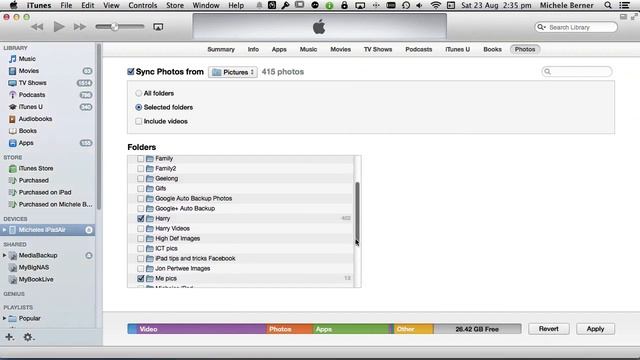640x360 pixels.
Task: Eject the iPad Air device
Action: 89,230
